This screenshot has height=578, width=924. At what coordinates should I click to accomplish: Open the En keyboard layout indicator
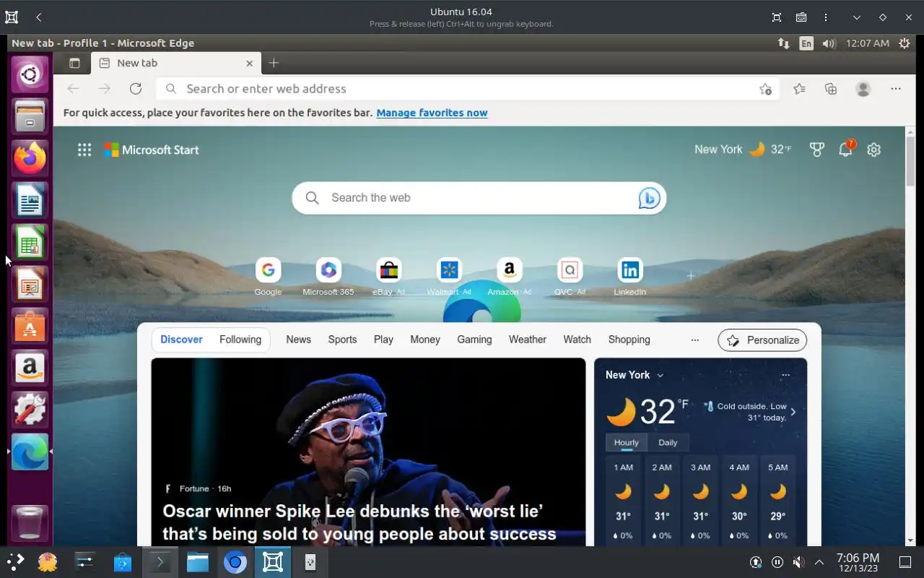point(806,43)
